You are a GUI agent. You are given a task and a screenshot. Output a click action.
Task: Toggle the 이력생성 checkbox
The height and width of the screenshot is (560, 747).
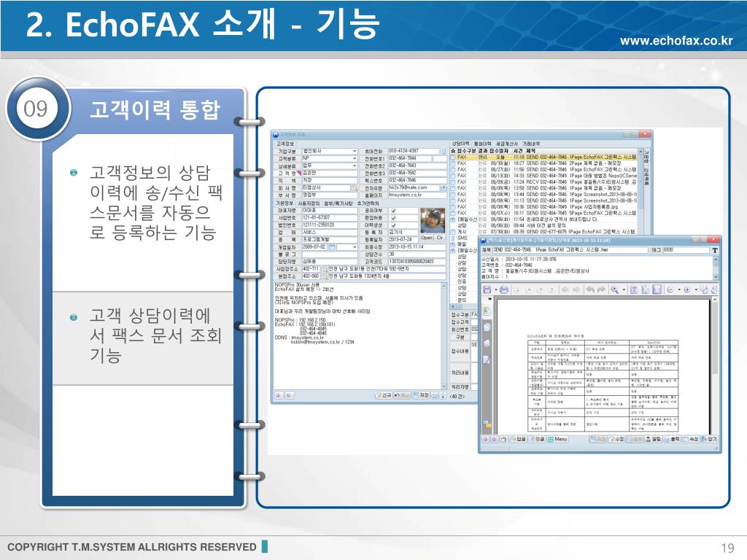(x=393, y=225)
